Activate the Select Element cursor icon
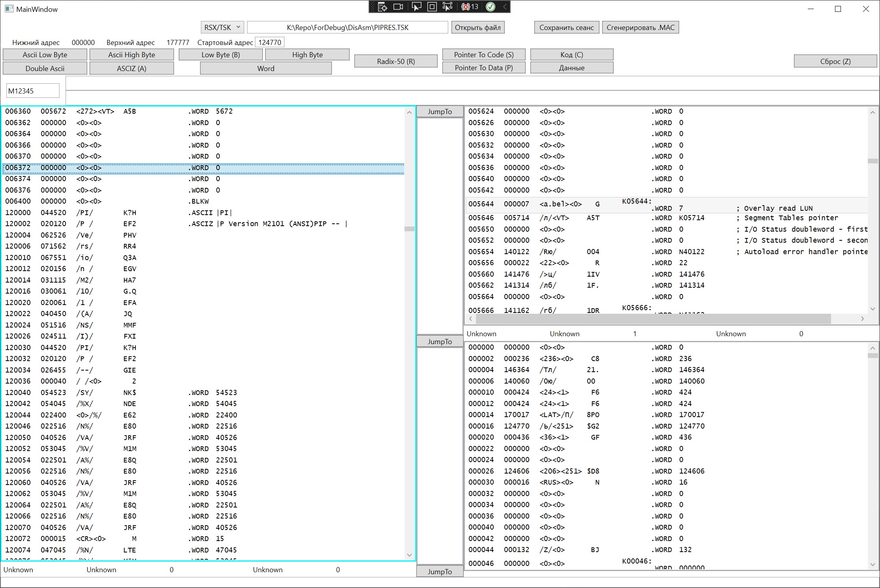This screenshot has width=880, height=588. [x=416, y=7]
